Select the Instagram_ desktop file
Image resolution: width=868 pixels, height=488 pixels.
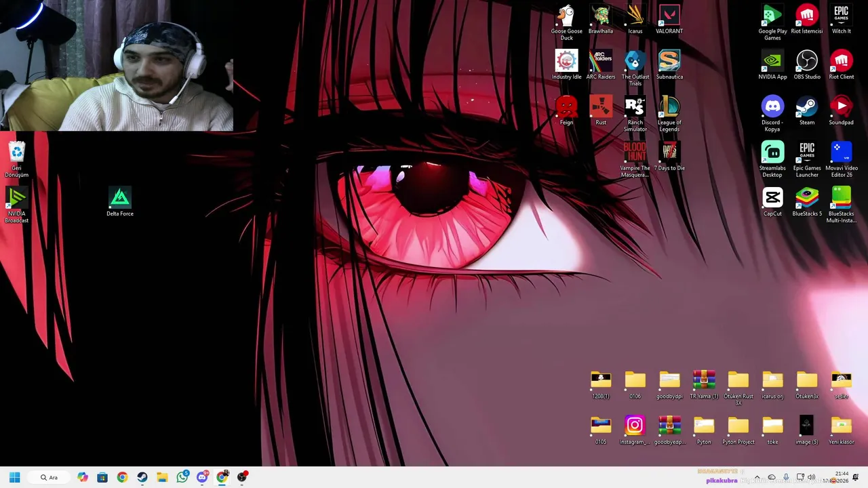[635, 430]
